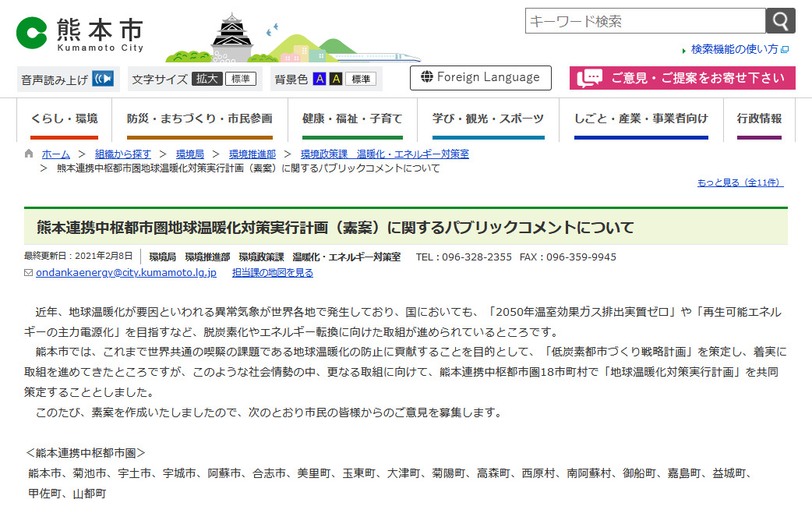Enlarge text size with 拡大 button
The image size is (812, 517).
[207, 79]
